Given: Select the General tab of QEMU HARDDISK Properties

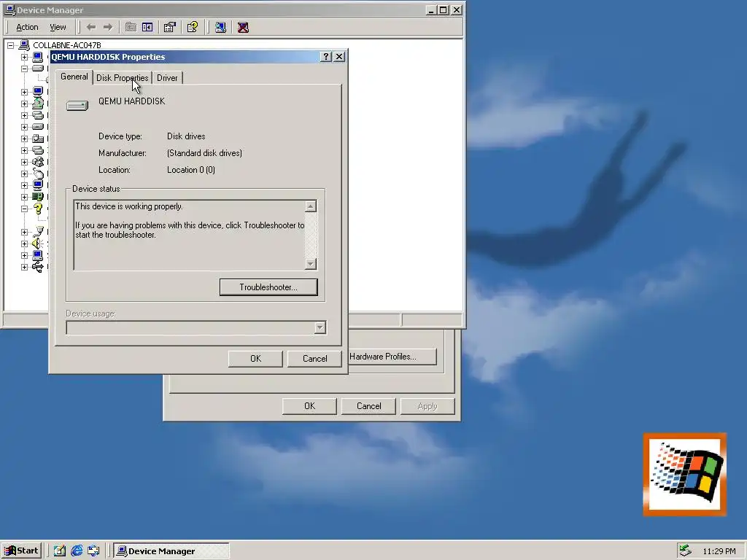Looking at the screenshot, I should (74, 77).
